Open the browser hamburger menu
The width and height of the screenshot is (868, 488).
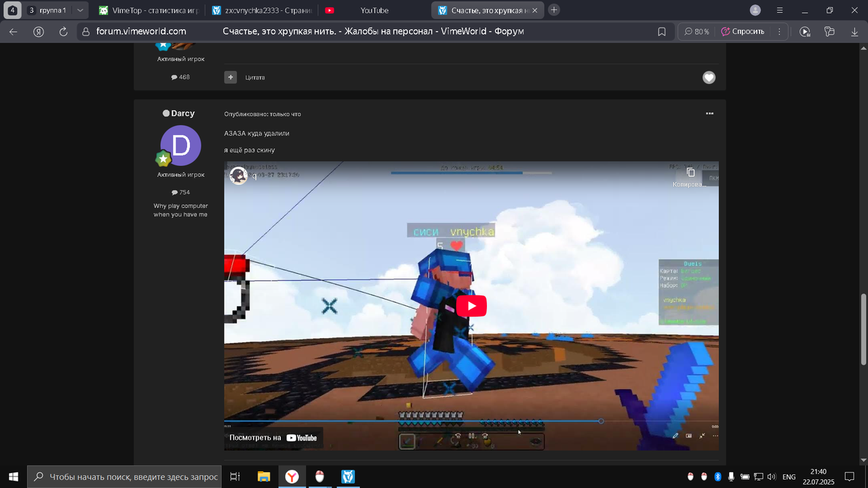(x=780, y=10)
